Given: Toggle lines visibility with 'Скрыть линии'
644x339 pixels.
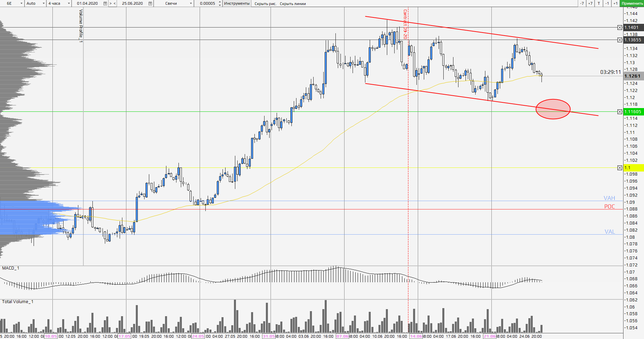Looking at the screenshot, I should point(293,4).
